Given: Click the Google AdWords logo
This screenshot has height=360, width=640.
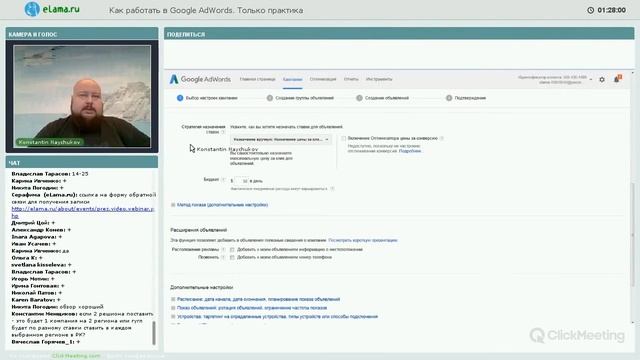Looking at the screenshot, I should point(200,79).
